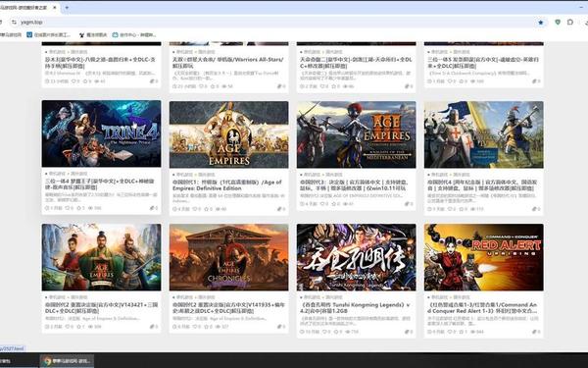This screenshot has width=588, height=368.
Task: Open 'Age of Empires: Definitive Edition' title link
Action: point(227,185)
